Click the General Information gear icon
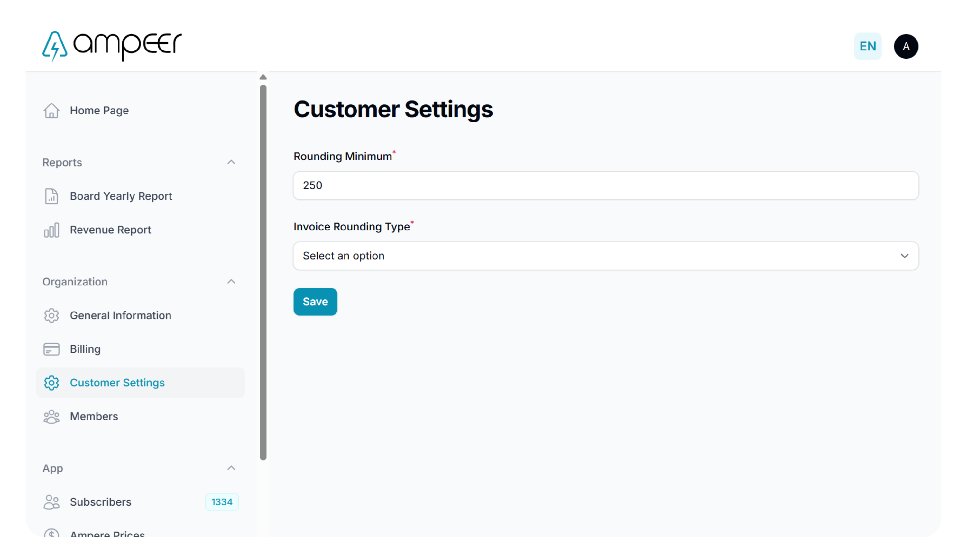Image resolution: width=967 pixels, height=560 pixels. click(x=51, y=316)
